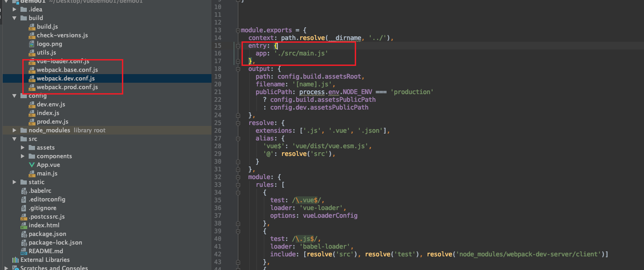
Task: Expand the static folder arrow
Action: [15, 182]
